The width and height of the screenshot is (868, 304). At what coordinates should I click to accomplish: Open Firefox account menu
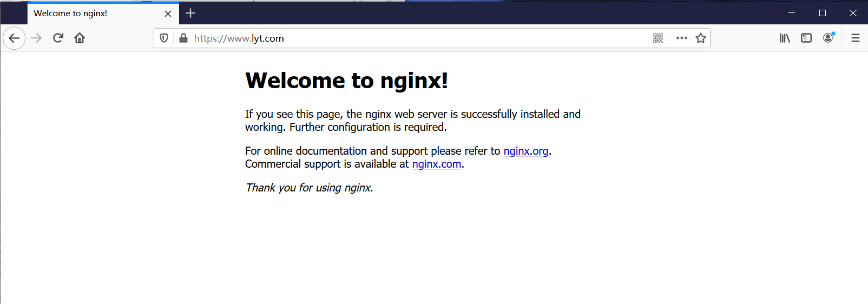tap(828, 38)
